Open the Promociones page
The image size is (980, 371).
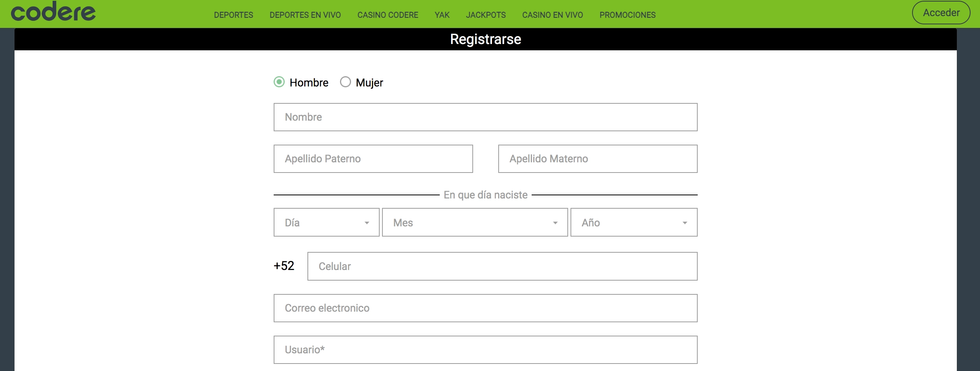tap(627, 15)
